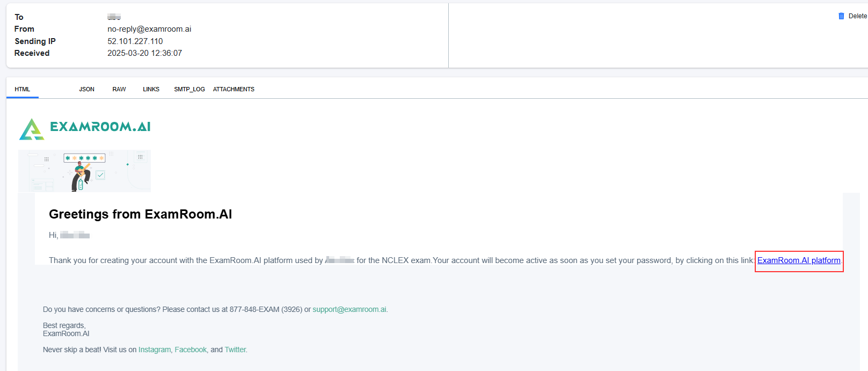868x371 pixels.
Task: Open the JSON tab
Action: coord(87,89)
